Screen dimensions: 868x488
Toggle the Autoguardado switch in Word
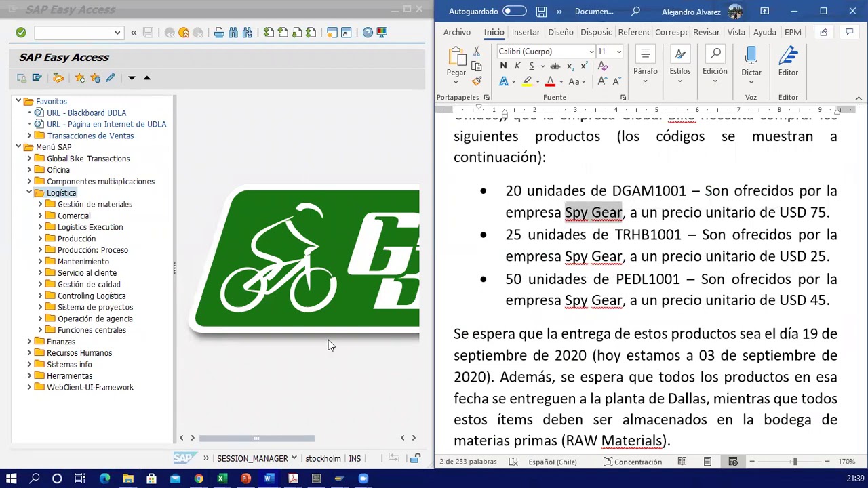coord(514,11)
